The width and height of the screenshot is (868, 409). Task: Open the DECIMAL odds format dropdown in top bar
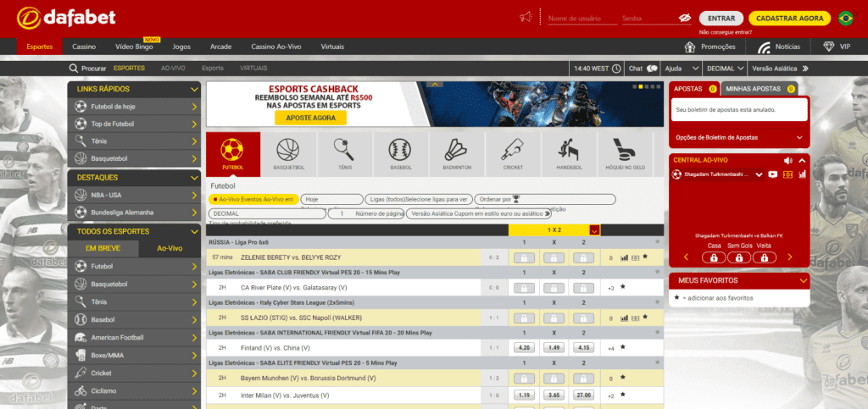pyautogui.click(x=726, y=69)
